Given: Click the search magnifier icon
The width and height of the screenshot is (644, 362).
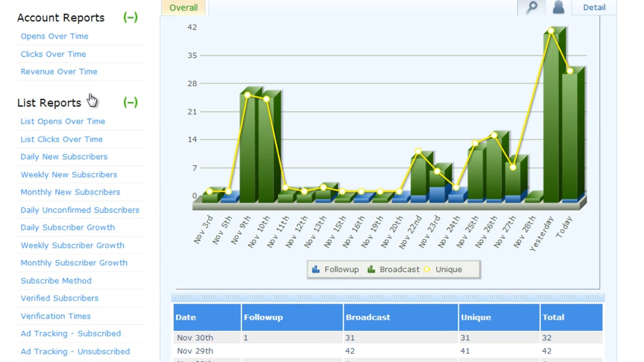Looking at the screenshot, I should 531,7.
